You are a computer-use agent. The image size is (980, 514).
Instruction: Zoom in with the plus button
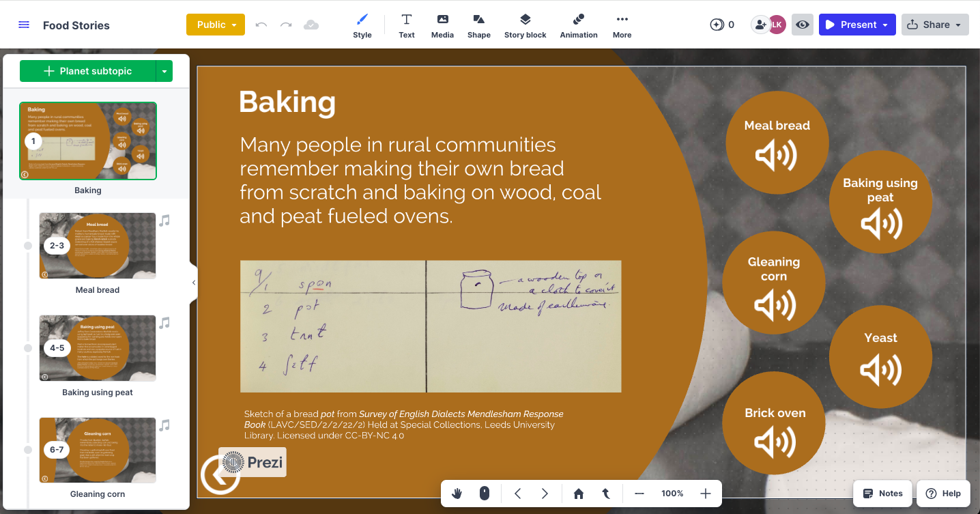(x=706, y=494)
